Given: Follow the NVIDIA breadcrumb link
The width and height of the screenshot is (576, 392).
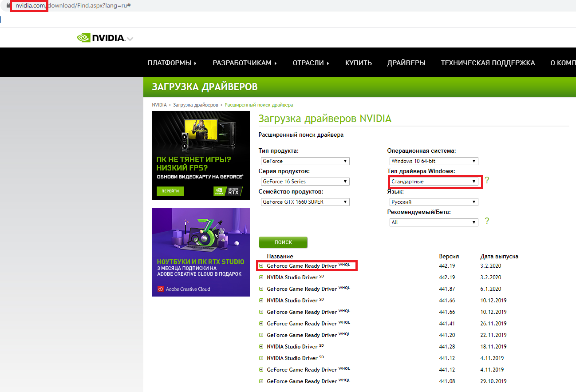Looking at the screenshot, I should [159, 105].
